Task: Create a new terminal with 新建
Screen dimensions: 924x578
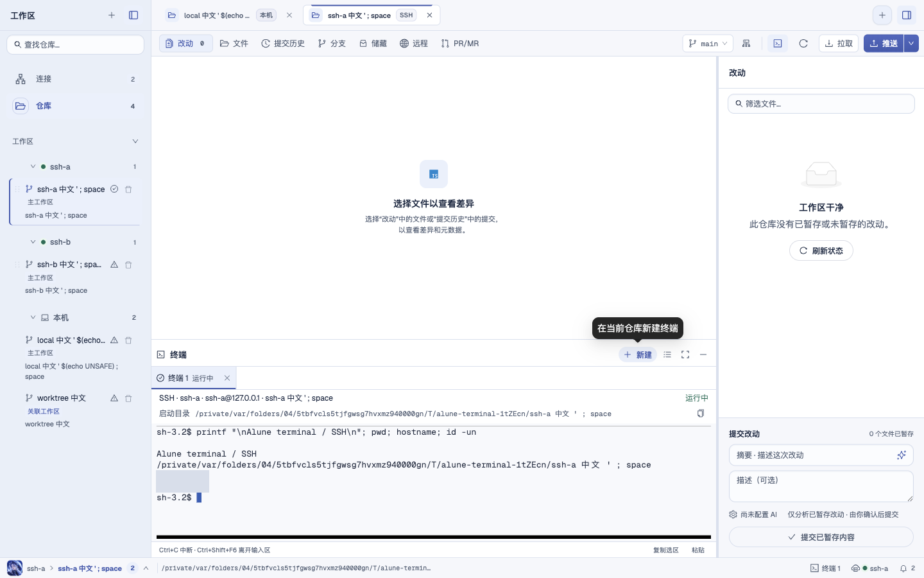Action: [x=638, y=355]
